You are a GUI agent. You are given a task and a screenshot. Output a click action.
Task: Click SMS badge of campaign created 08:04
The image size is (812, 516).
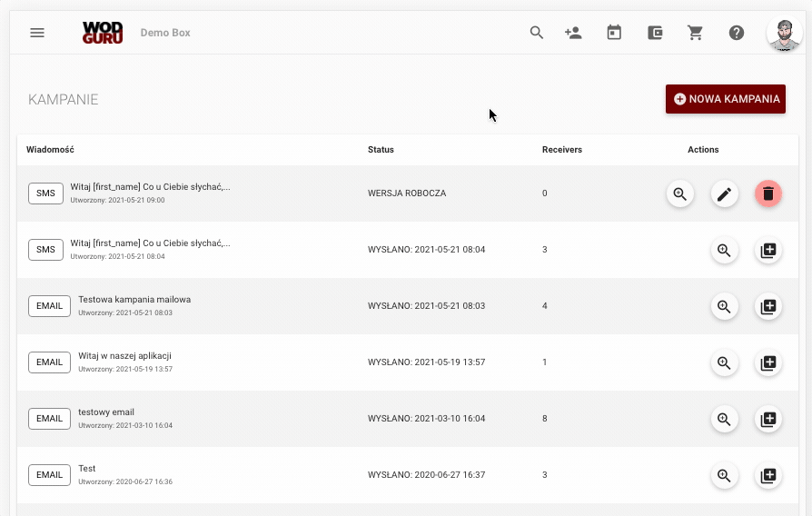[x=45, y=250]
